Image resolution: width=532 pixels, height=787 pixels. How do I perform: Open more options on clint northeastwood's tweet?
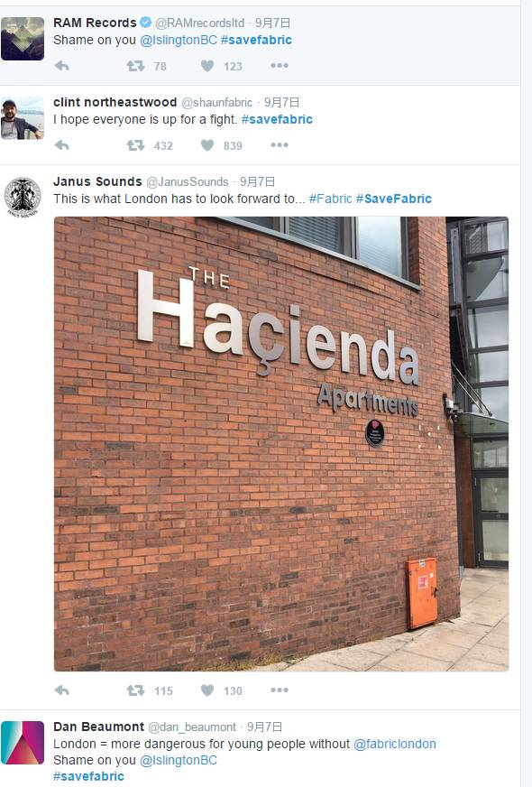(280, 145)
